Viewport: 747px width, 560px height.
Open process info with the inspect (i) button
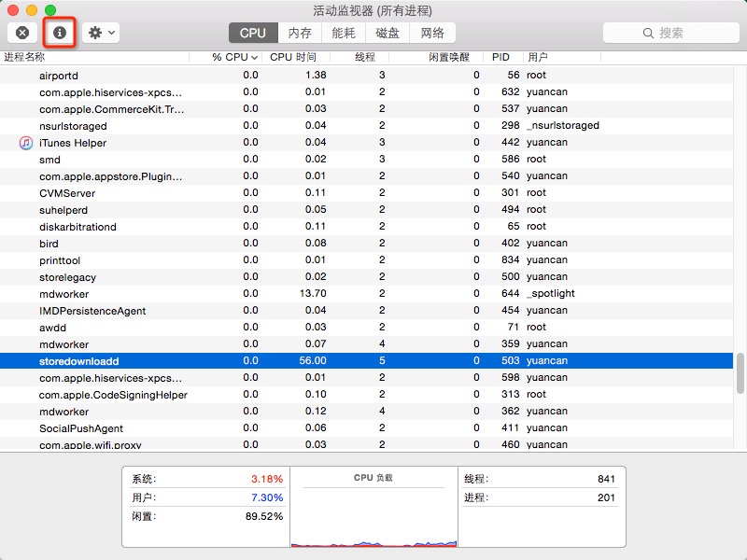click(59, 33)
